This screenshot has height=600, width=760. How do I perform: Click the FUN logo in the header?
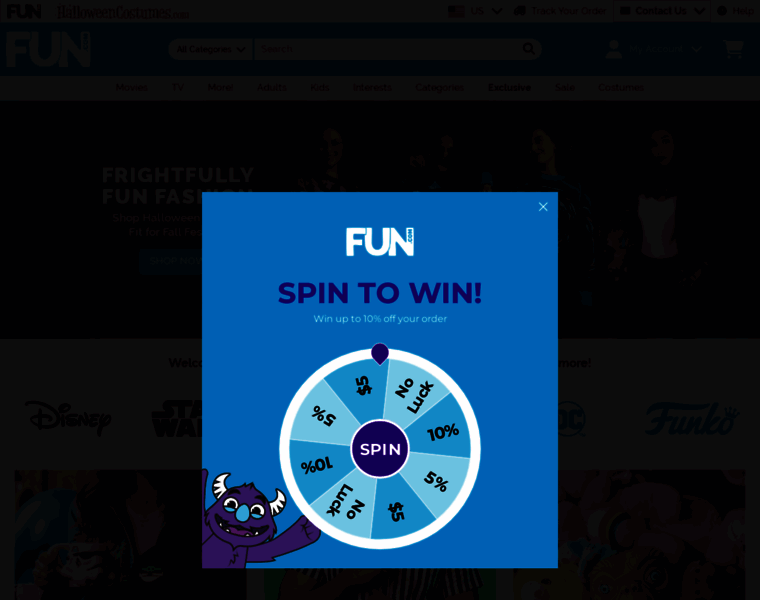(48, 49)
